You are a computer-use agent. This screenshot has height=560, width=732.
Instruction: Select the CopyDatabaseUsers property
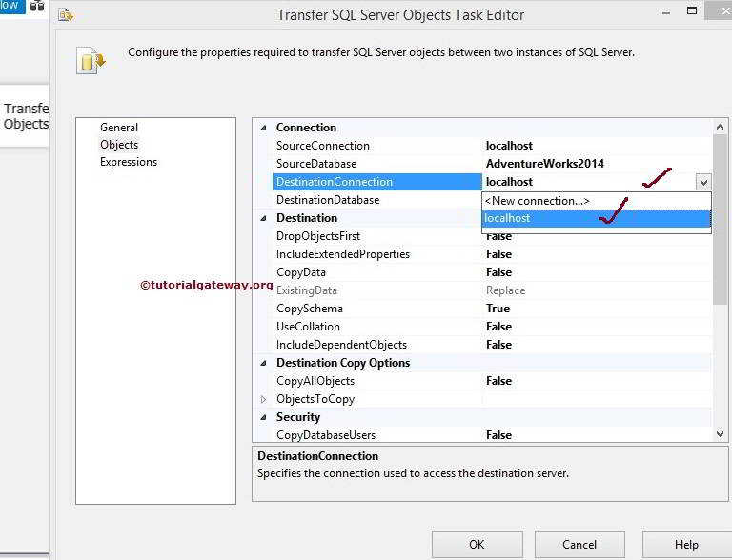(376, 435)
